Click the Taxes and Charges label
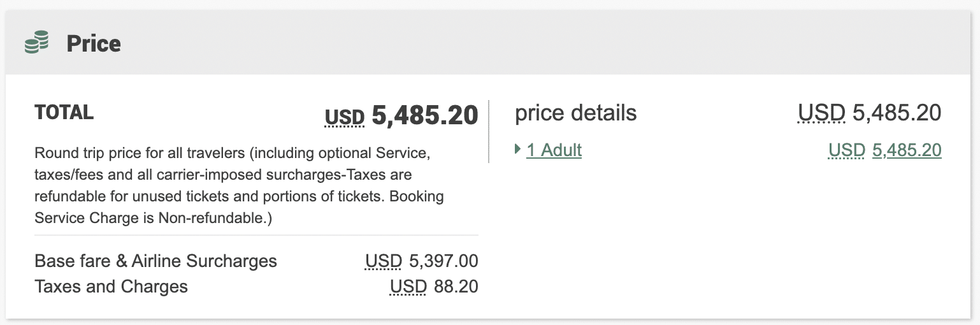The image size is (980, 325). pyautogui.click(x=112, y=287)
